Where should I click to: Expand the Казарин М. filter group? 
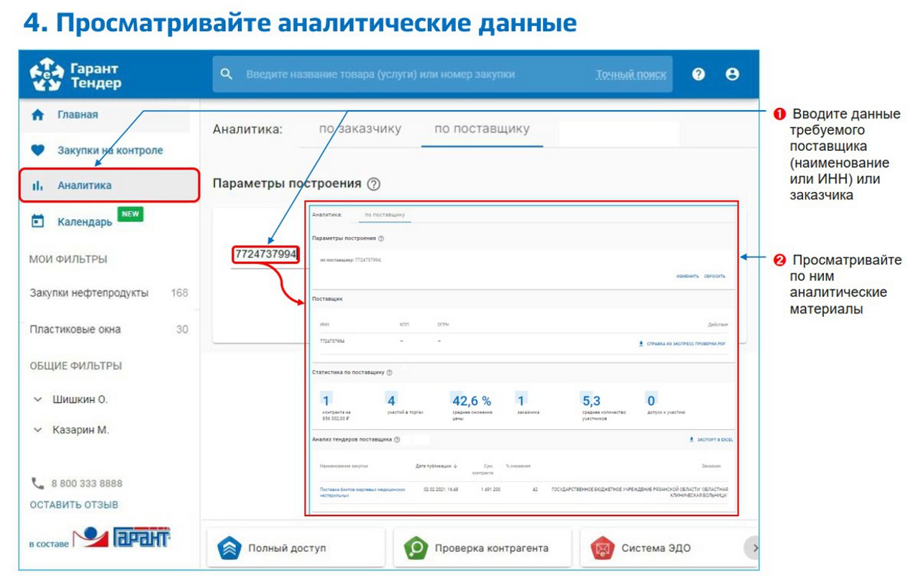coord(38,430)
